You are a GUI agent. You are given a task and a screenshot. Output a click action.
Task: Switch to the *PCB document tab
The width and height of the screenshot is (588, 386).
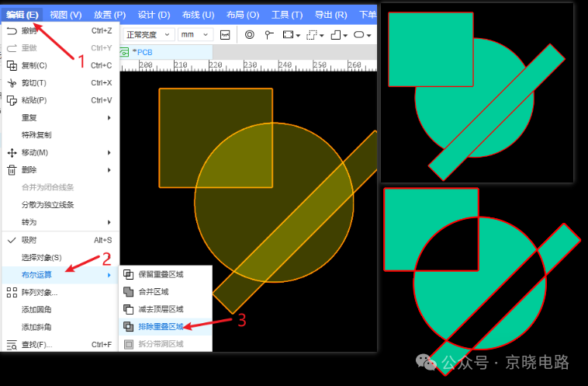166,52
